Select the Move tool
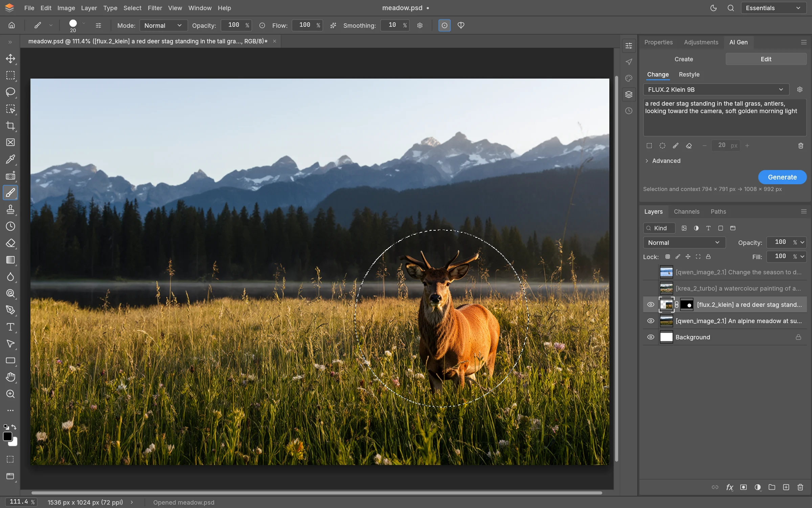Viewport: 812px width, 508px height. point(10,59)
